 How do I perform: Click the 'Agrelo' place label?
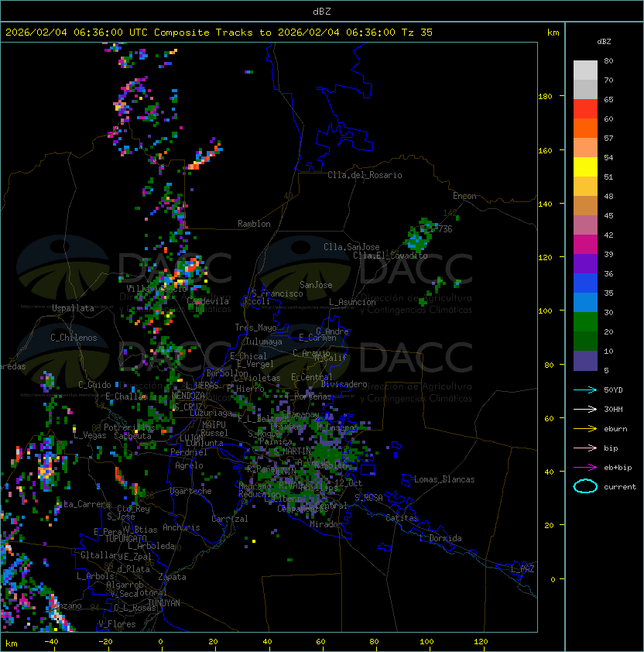tap(189, 465)
